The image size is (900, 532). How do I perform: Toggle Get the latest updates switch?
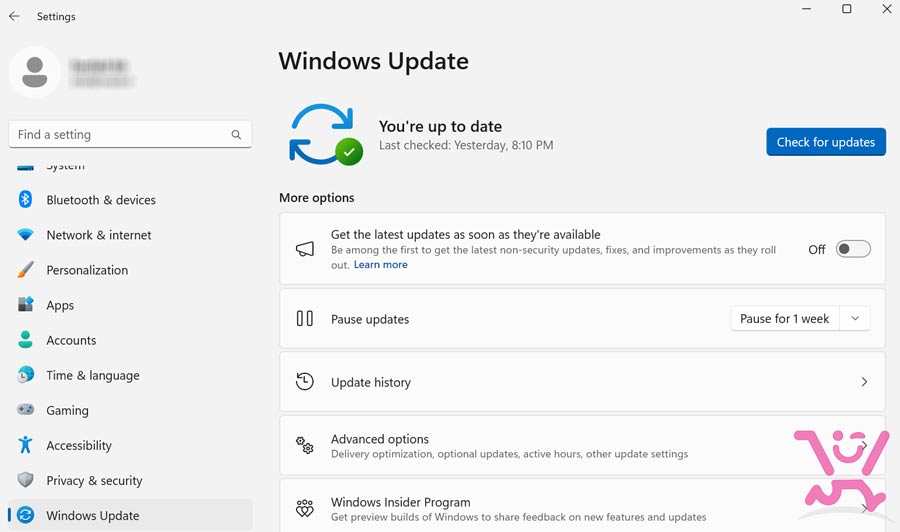pyautogui.click(x=853, y=249)
